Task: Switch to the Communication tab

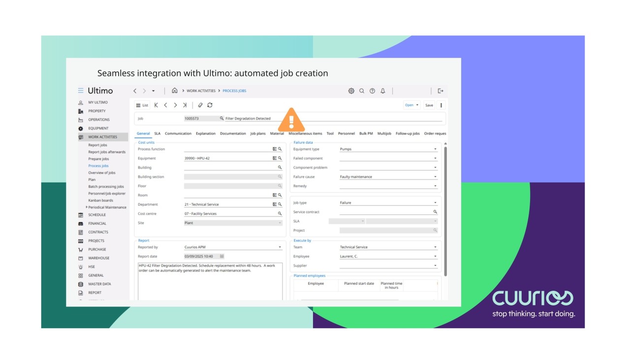Action: coord(178,133)
